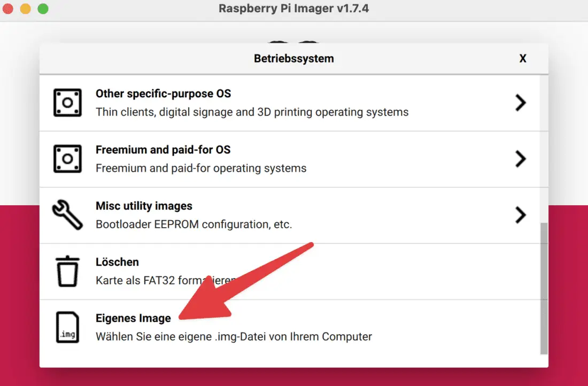Select the Eigenes Image entry title
588x386 pixels.
pos(133,318)
